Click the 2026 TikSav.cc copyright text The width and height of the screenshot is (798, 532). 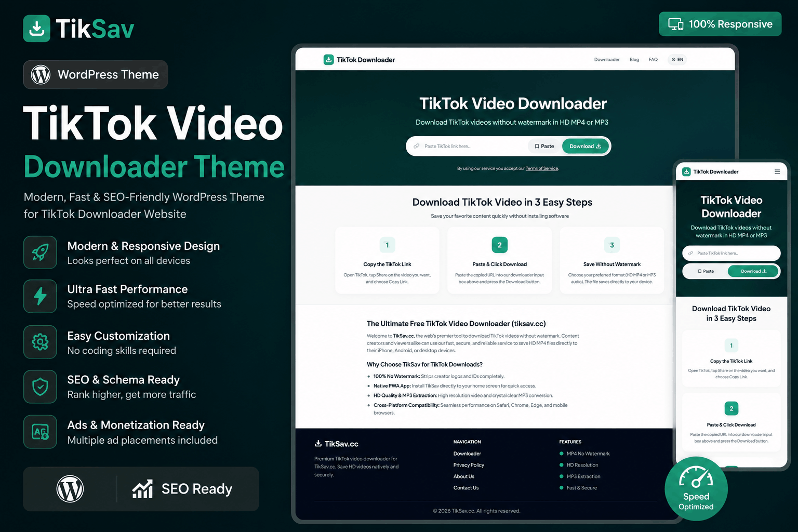[x=476, y=511]
